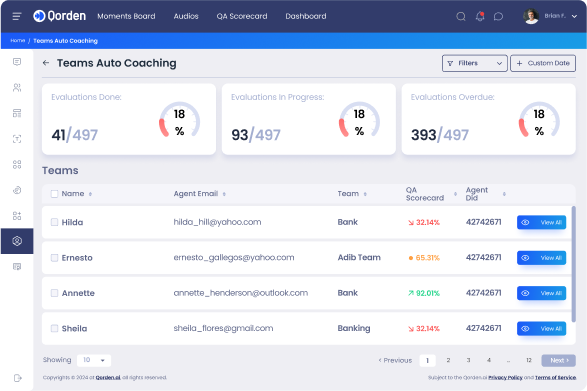
Task: Open the Showing 10 rows dropdown
Action: (x=94, y=360)
